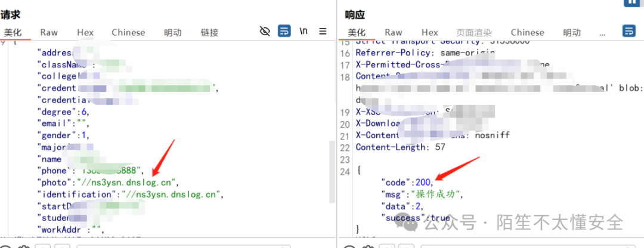Click the 请求 panel title
The width and height of the screenshot is (644, 248).
click(x=11, y=15)
